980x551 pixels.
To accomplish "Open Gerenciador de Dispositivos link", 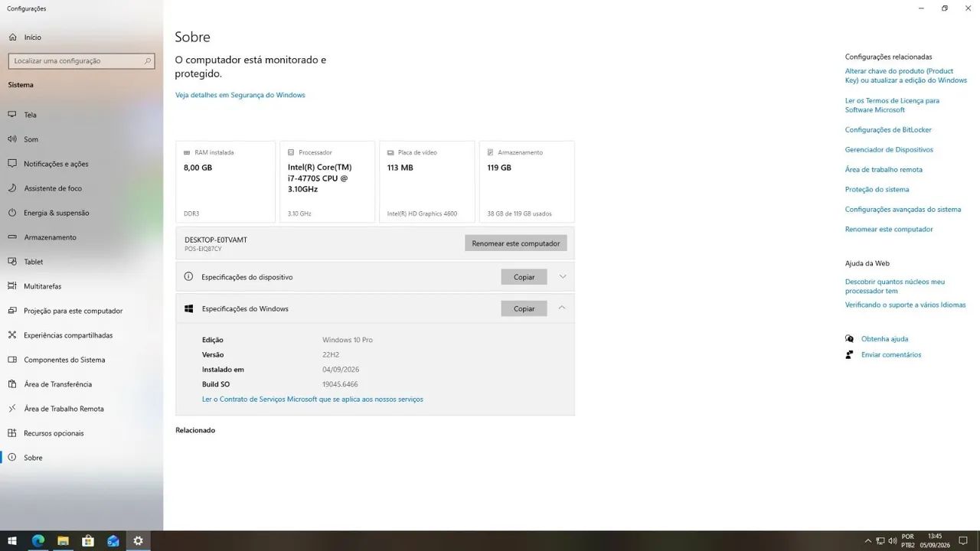I will [x=889, y=149].
